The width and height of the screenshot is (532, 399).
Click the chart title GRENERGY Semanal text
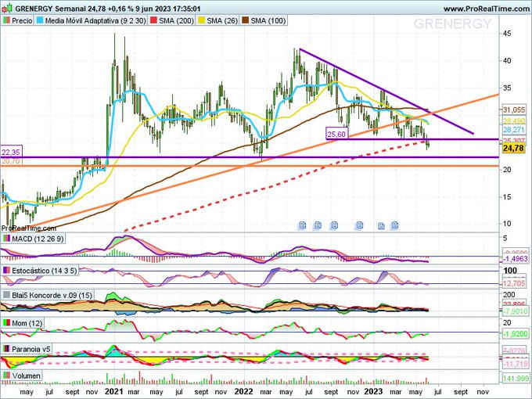[49, 9]
